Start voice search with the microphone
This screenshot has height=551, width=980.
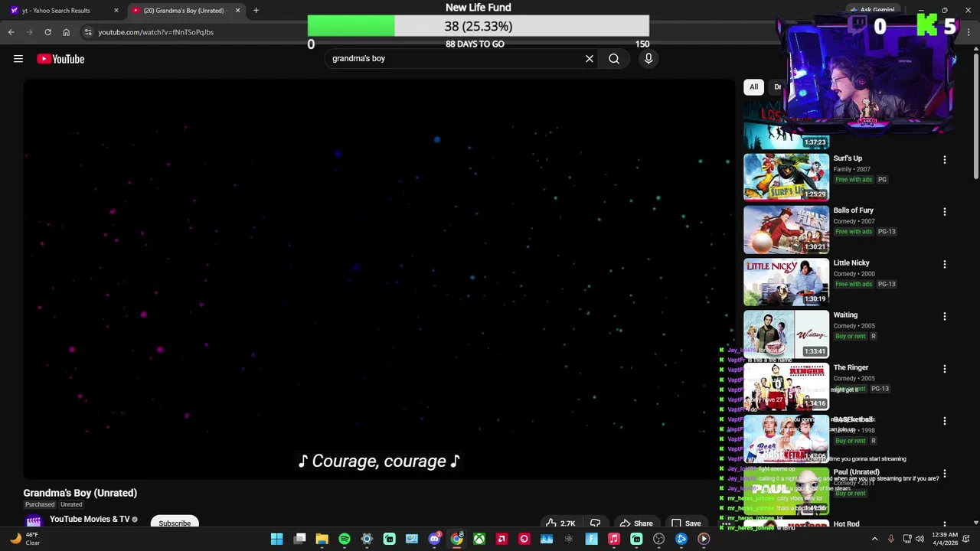[x=648, y=58]
